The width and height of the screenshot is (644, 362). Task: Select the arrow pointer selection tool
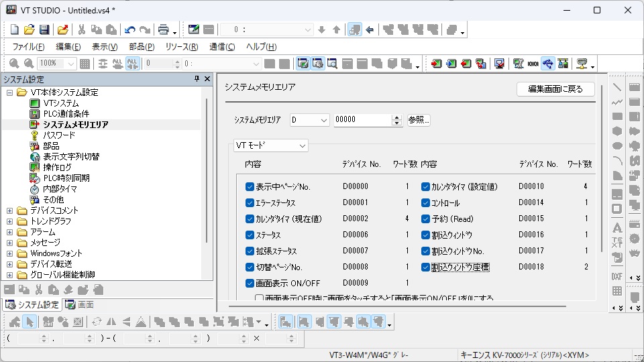point(30,322)
